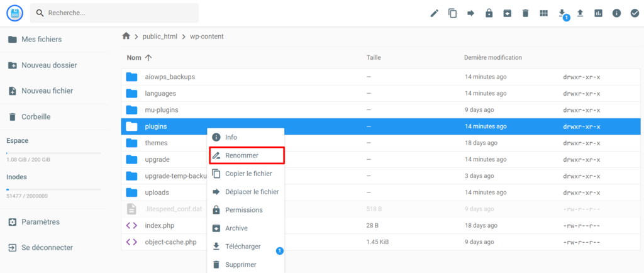The image size is (644, 273).
Task: Click the upgrade-temp-backup folder icon
Action: (131, 175)
